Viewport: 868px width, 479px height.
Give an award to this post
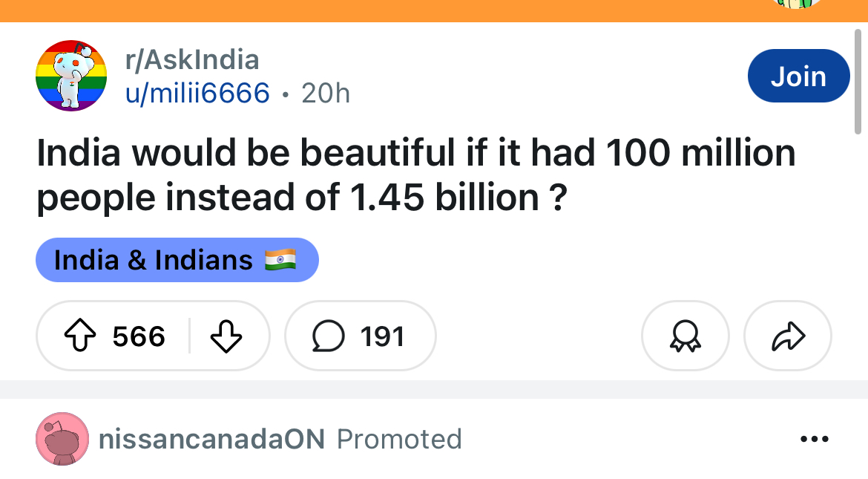[685, 336]
